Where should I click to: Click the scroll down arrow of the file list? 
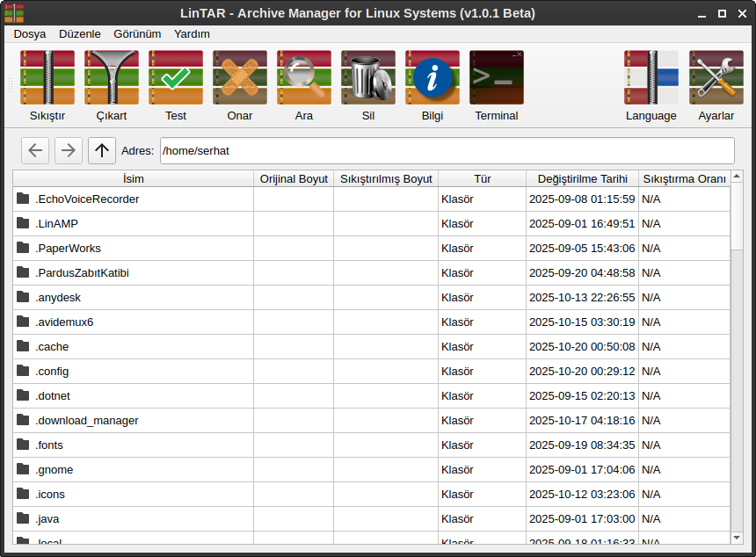737,536
